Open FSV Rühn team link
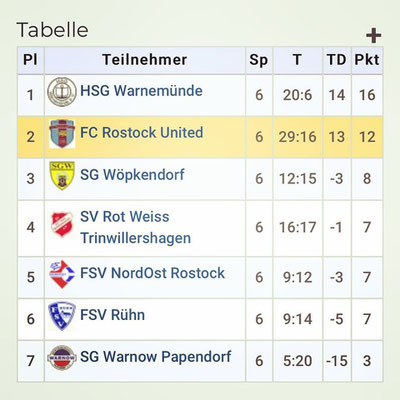Viewport: 400px width, 400px height. pos(112,315)
